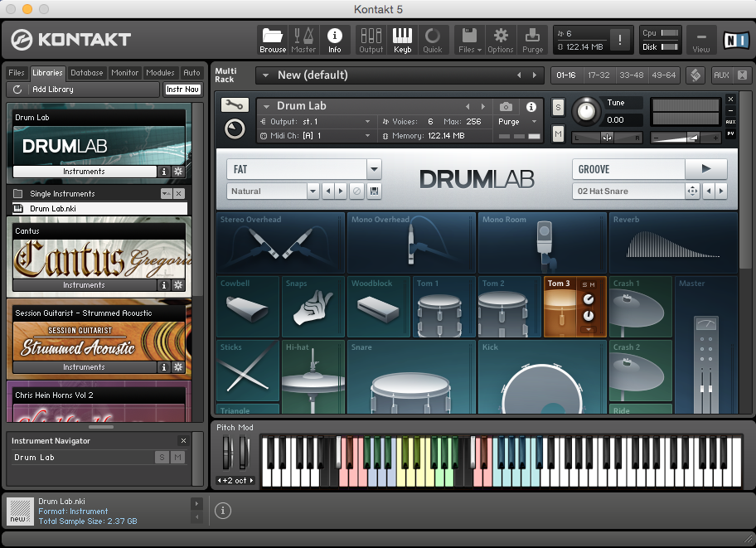Toggle the AUX sends button
The image size is (756, 548).
point(721,75)
